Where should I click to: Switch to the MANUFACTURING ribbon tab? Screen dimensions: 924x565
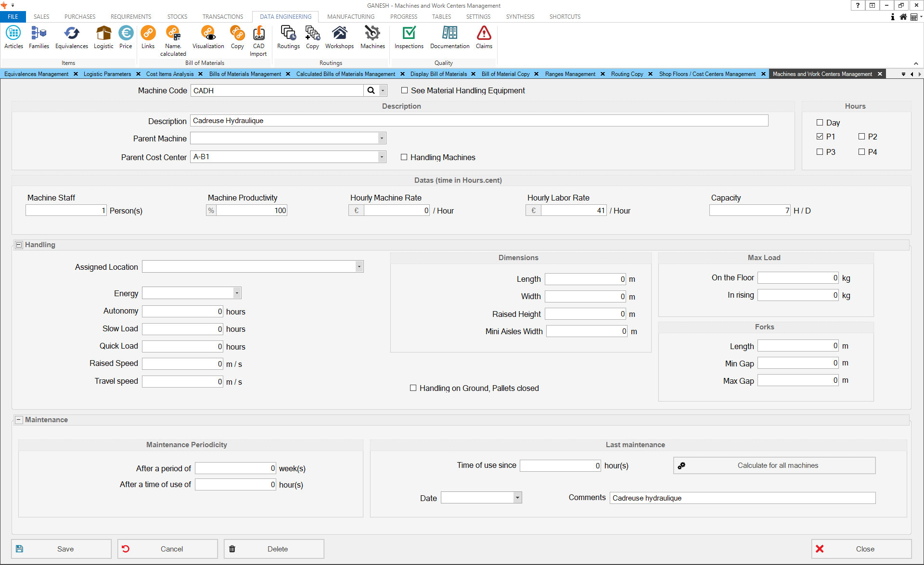[x=350, y=16]
